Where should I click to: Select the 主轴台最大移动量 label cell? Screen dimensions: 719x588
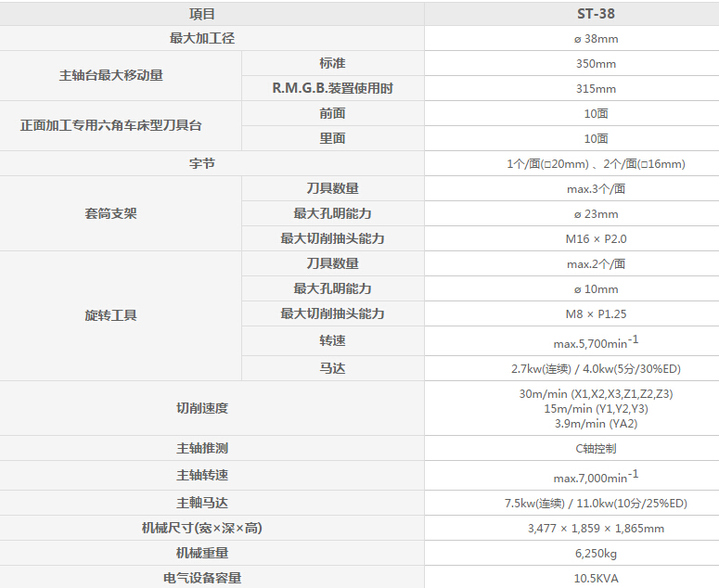point(110,76)
